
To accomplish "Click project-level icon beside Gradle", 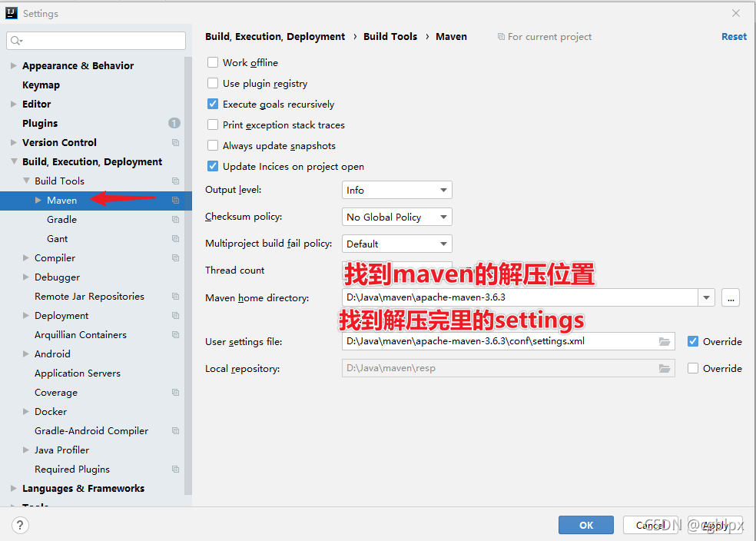I will [x=175, y=220].
